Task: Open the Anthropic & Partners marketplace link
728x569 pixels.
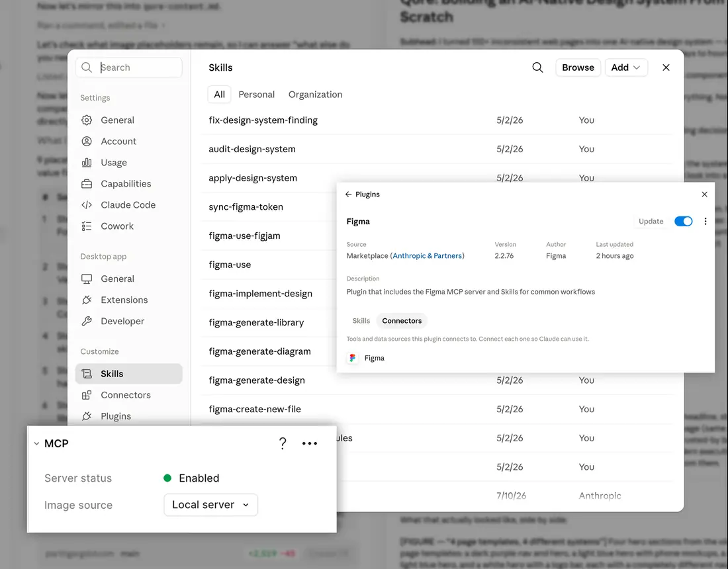Action: (427, 256)
